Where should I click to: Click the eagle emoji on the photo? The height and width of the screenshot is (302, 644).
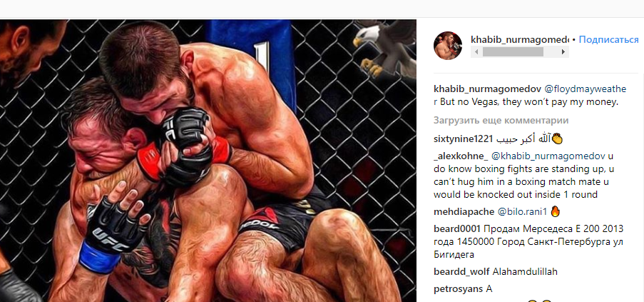coord(384,49)
